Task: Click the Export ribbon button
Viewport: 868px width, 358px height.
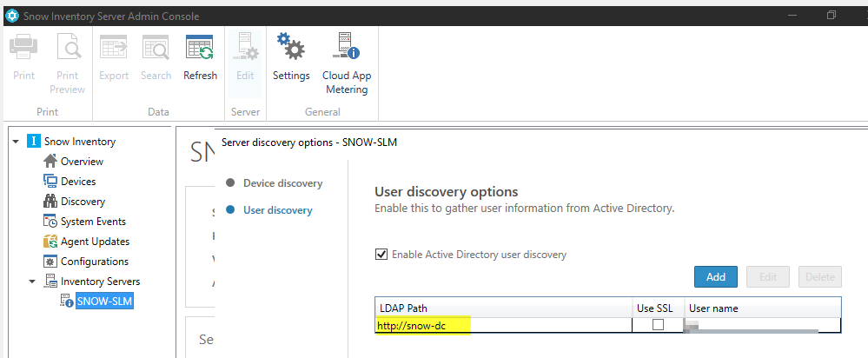Action: point(114,56)
